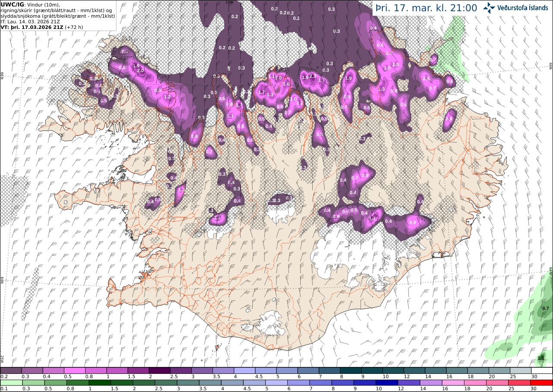The height and width of the screenshot is (392, 553).
Task: Click the 2.3 snowfall value on the map
Action: (313, 76)
